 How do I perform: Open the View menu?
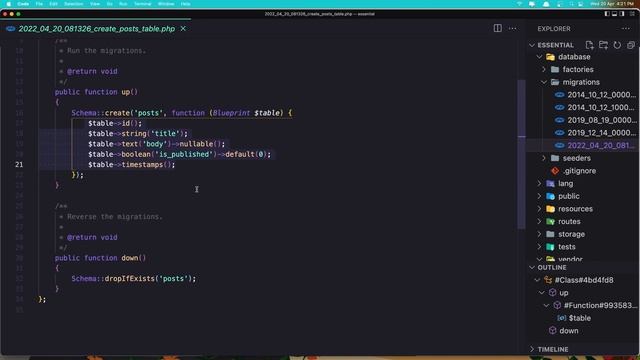click(95, 4)
